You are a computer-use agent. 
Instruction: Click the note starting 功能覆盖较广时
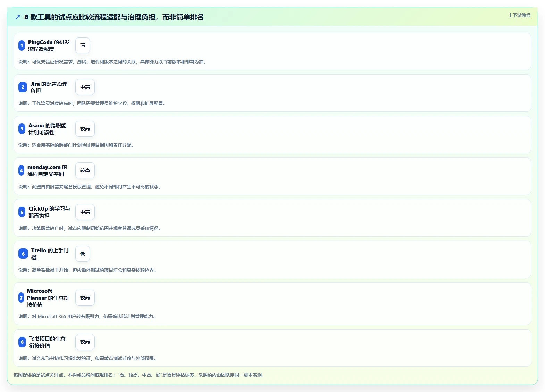point(90,228)
